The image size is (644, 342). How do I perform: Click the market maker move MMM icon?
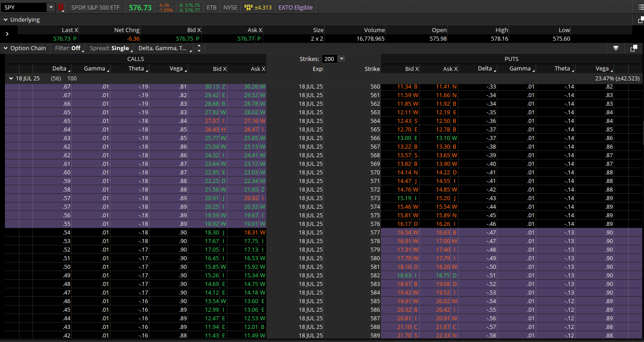pyautogui.click(x=249, y=7)
